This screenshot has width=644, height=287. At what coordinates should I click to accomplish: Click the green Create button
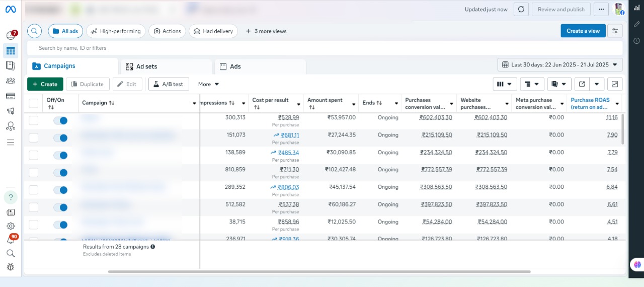click(x=45, y=84)
